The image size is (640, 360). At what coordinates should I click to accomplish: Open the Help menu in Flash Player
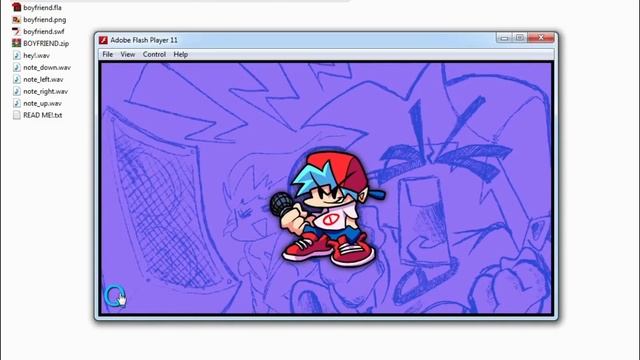click(x=180, y=54)
